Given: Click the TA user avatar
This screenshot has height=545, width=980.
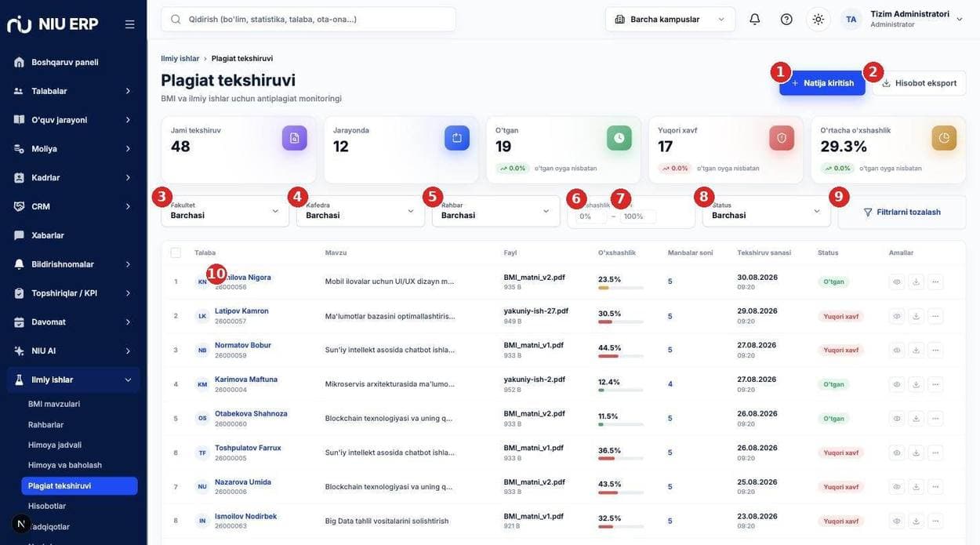Looking at the screenshot, I should coord(851,19).
